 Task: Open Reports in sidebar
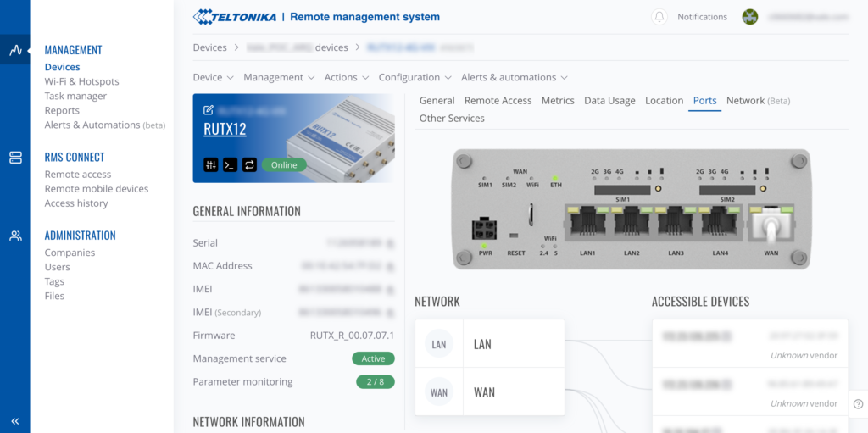tap(62, 110)
